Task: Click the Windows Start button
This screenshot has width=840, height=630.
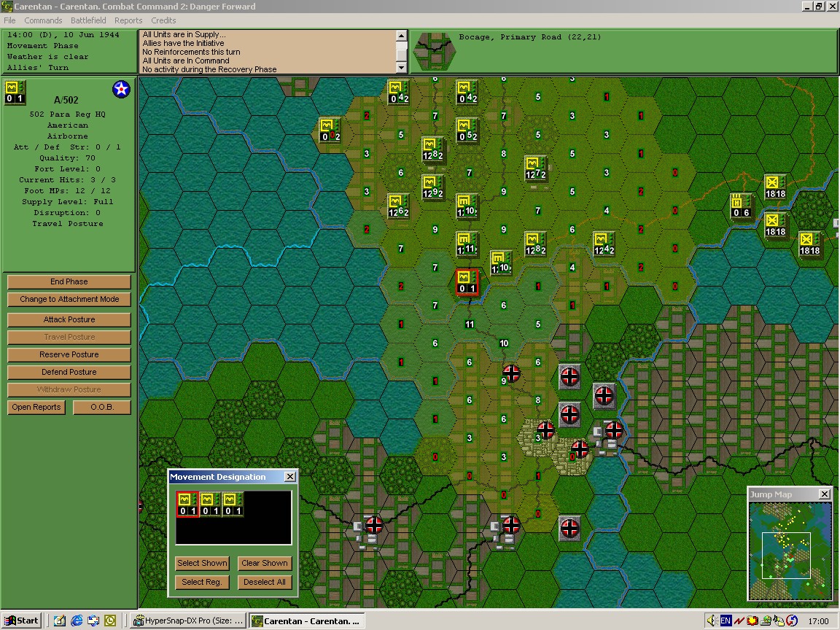Action: click(21, 621)
